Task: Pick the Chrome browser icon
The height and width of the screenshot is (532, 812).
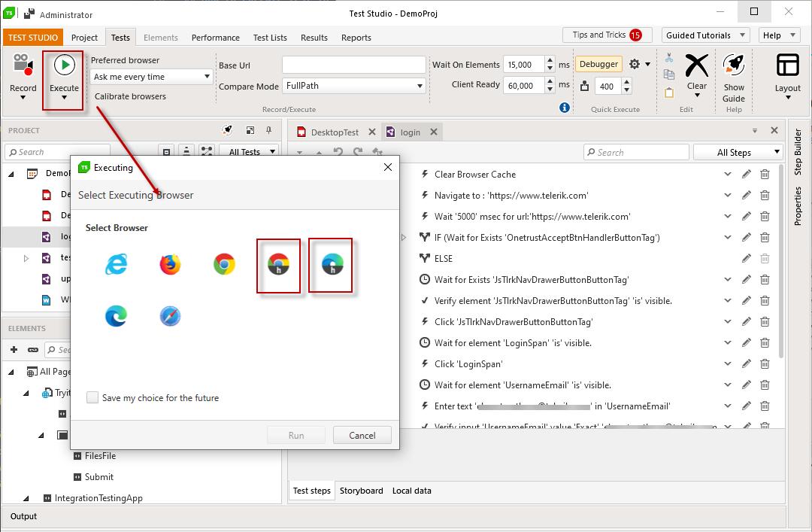Action: pyautogui.click(x=224, y=264)
